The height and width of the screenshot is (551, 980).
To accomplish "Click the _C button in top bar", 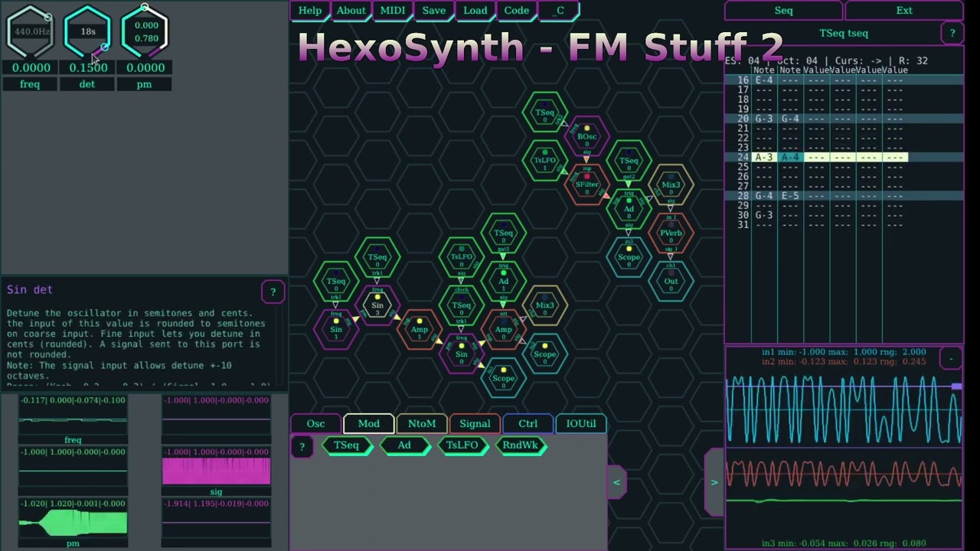I will tap(560, 11).
